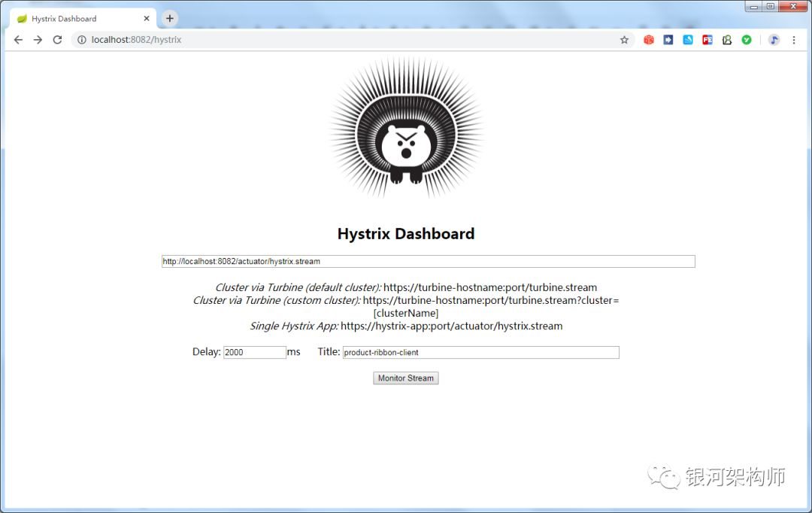The height and width of the screenshot is (513, 812).
Task: Click the Evernote-style clipper extension icon
Action: point(727,40)
